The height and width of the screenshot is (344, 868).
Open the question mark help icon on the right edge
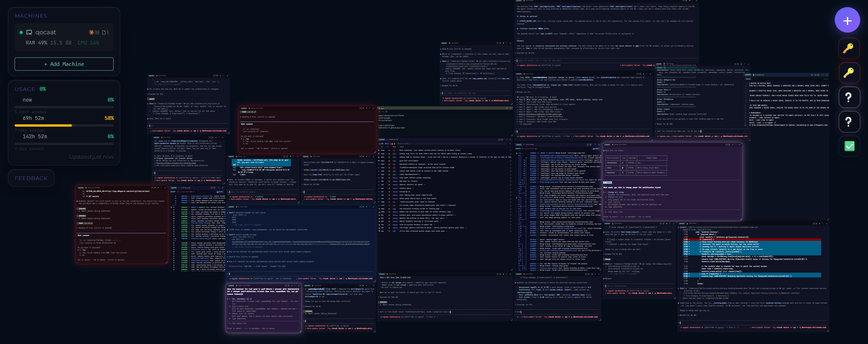849,97
